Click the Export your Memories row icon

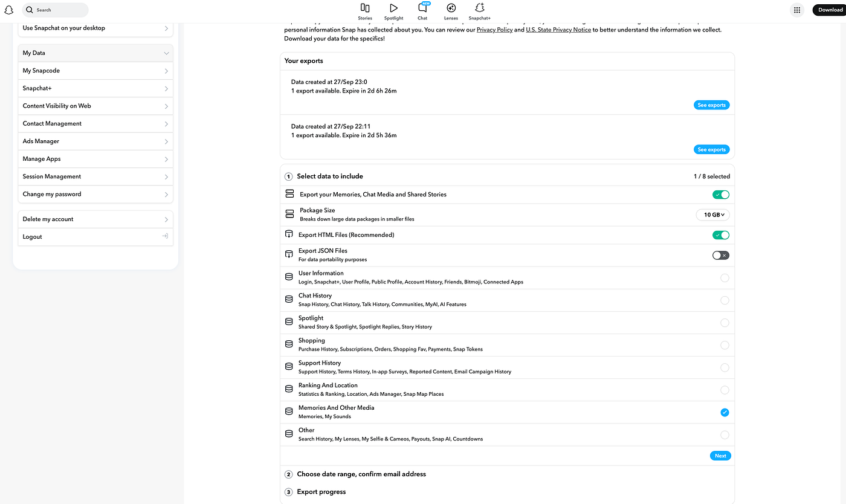tap(289, 194)
